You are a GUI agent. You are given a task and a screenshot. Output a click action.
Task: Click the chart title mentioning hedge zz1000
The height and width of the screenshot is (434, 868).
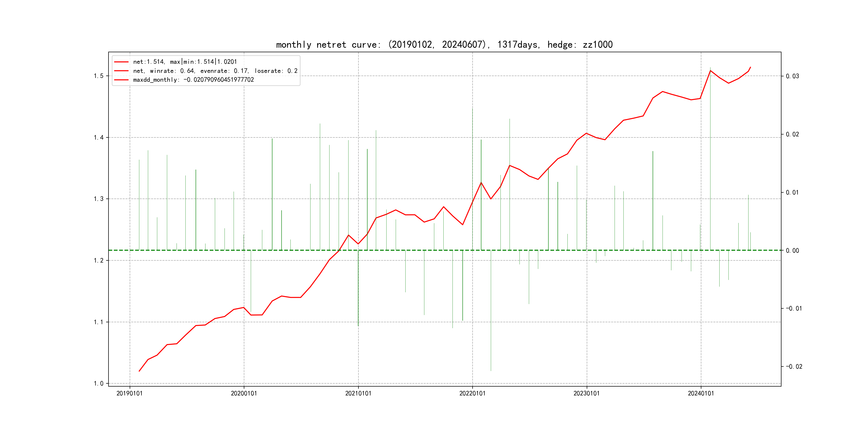(444, 44)
